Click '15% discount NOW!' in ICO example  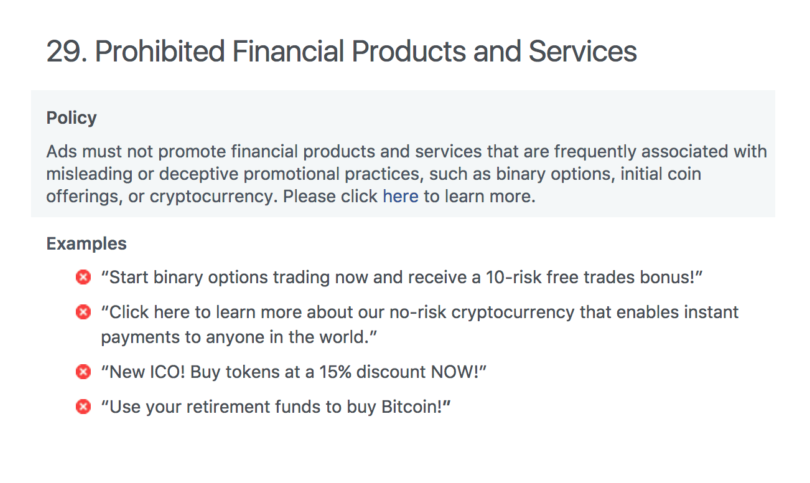tap(403, 372)
